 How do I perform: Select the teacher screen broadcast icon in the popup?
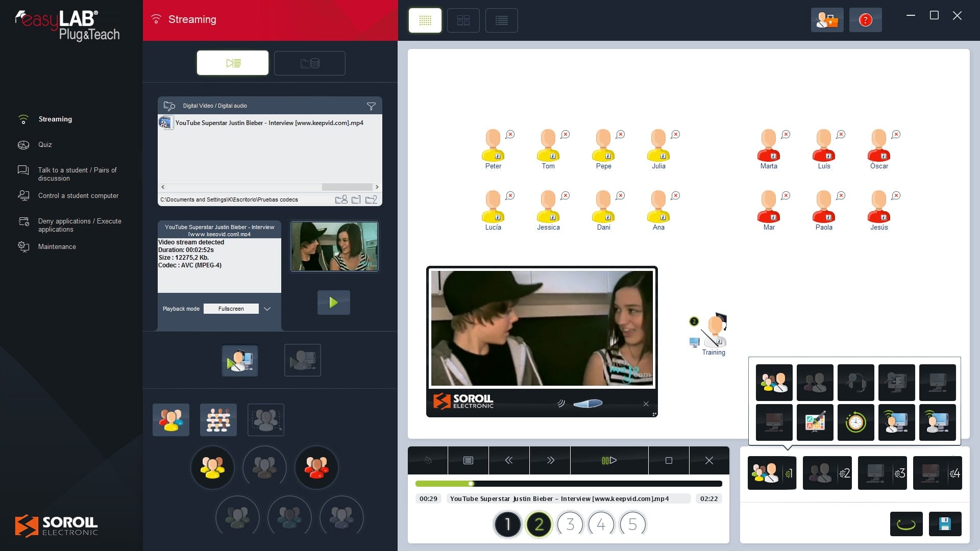point(897,422)
